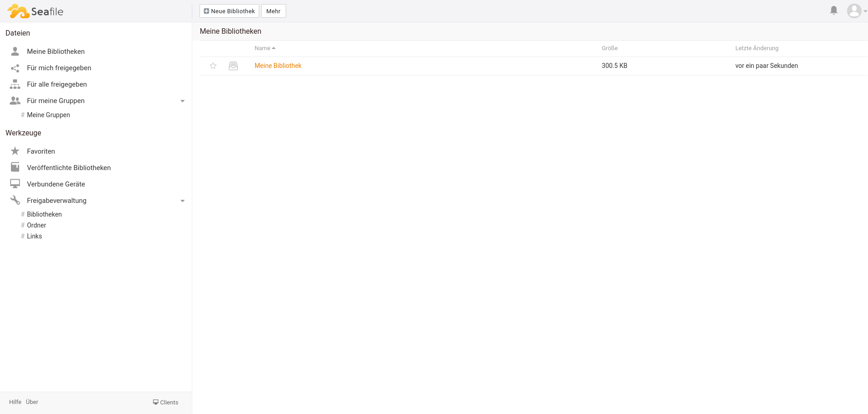Open Favoriten star icon in sidebar
This screenshot has height=414, width=868.
click(x=15, y=151)
